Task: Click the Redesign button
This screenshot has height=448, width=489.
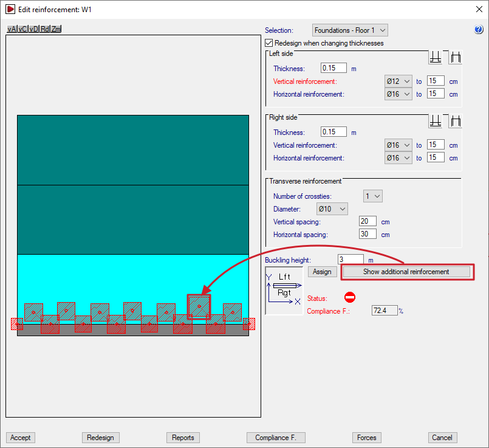Action: point(100,438)
